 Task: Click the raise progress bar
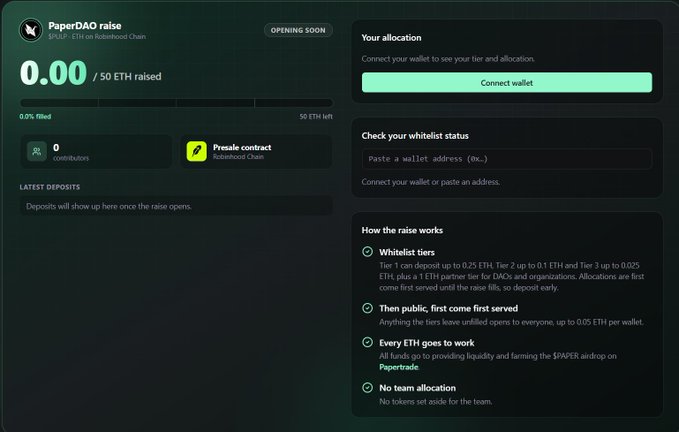tap(176, 103)
